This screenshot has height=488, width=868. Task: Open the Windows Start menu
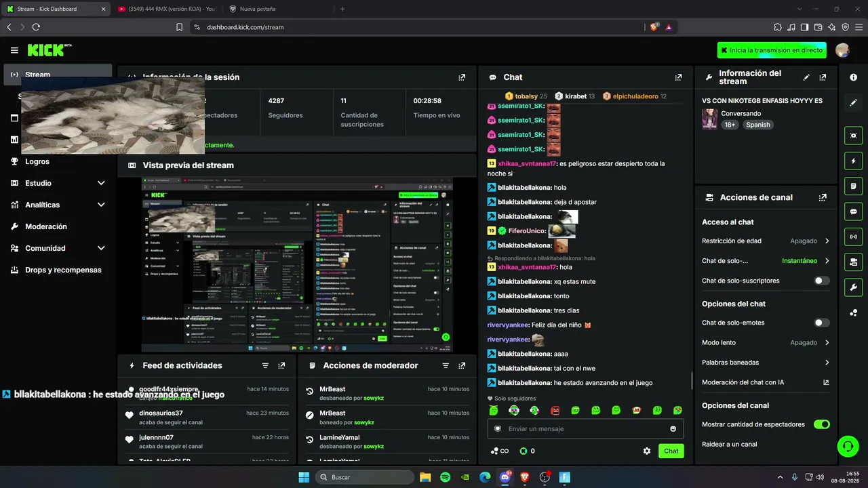tap(304, 477)
